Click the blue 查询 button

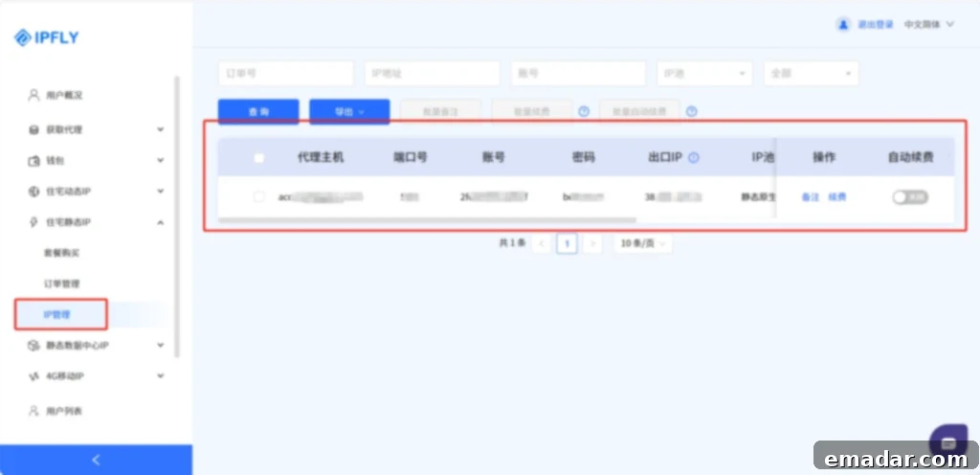pos(258,112)
